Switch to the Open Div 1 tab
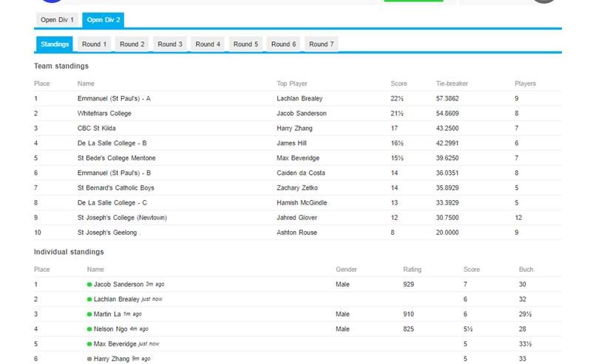Image resolution: width=590 pixels, height=364 pixels. point(57,20)
